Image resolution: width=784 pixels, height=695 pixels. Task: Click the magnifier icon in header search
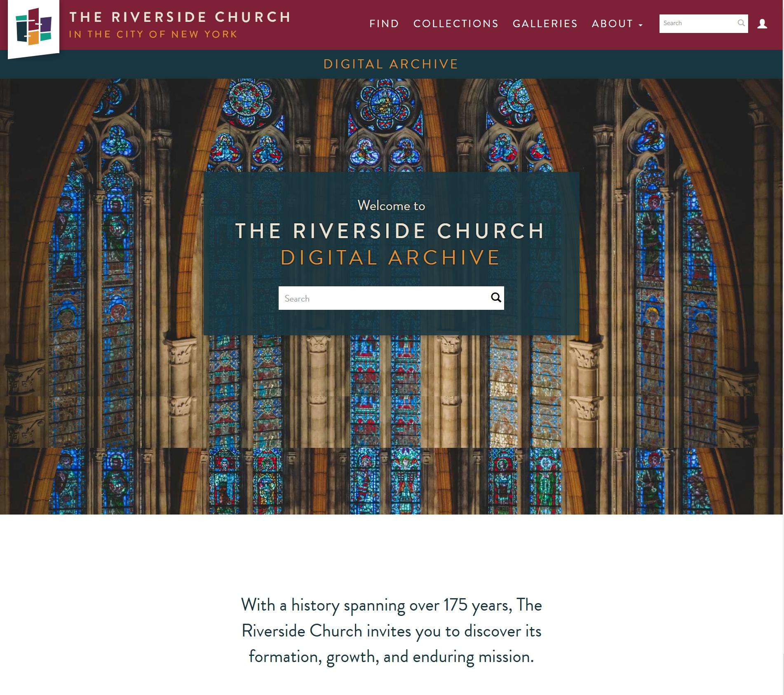pyautogui.click(x=741, y=23)
